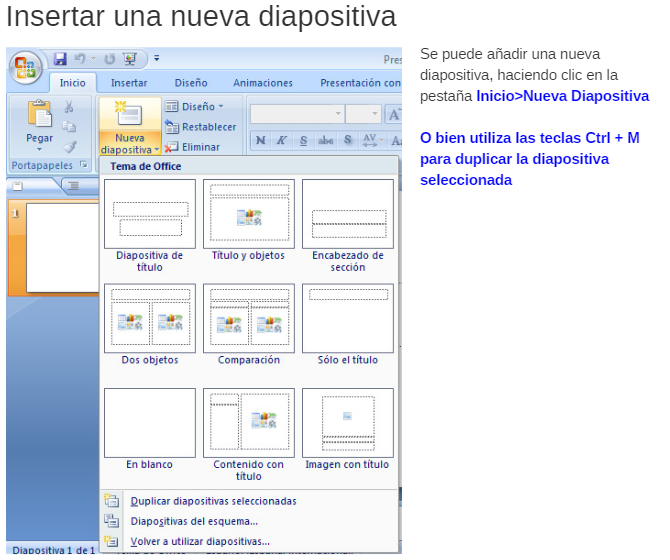Open the Insertar tab

click(x=129, y=83)
